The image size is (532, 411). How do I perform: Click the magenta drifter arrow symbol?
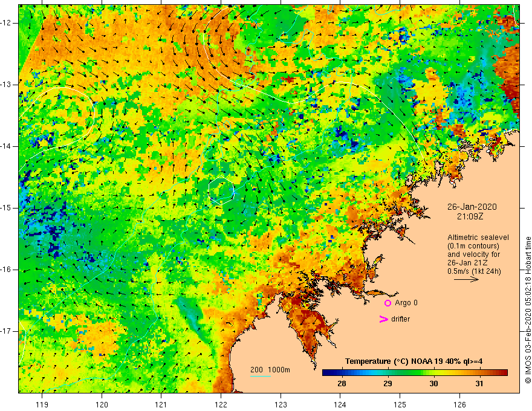point(383,319)
